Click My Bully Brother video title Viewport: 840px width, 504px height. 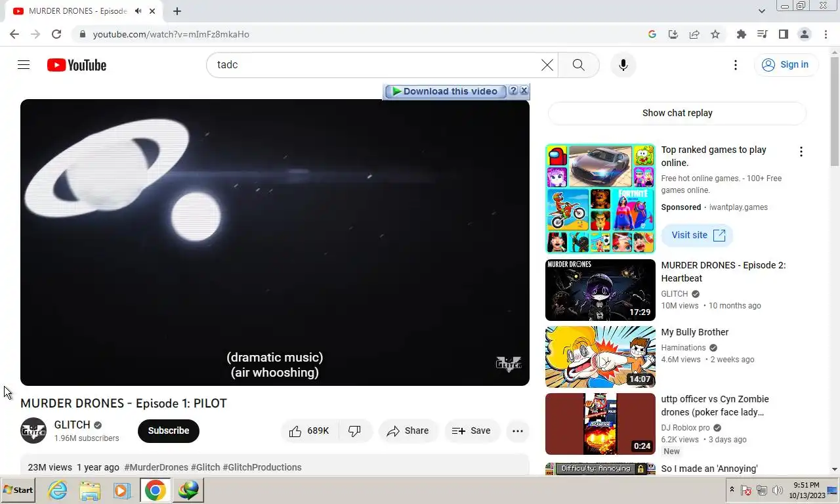[x=694, y=332]
